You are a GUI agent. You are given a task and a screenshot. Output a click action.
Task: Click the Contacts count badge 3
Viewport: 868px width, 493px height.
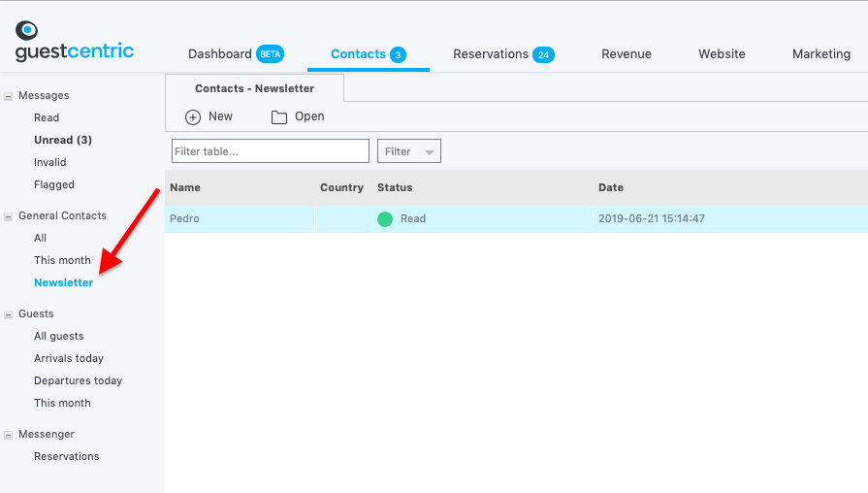pyautogui.click(x=398, y=55)
